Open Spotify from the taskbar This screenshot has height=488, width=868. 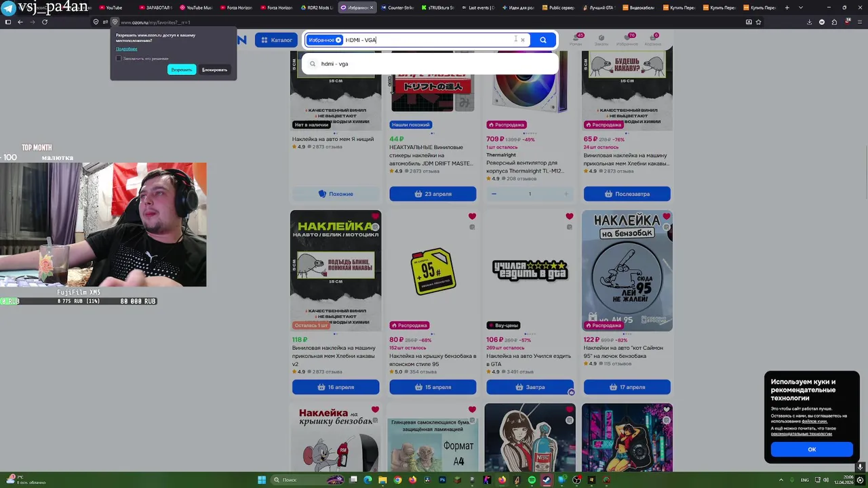pos(532,480)
